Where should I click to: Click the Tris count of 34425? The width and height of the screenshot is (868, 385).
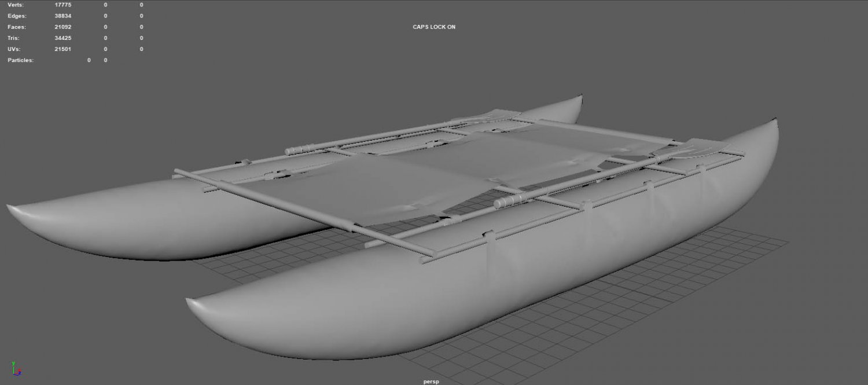[x=63, y=38]
